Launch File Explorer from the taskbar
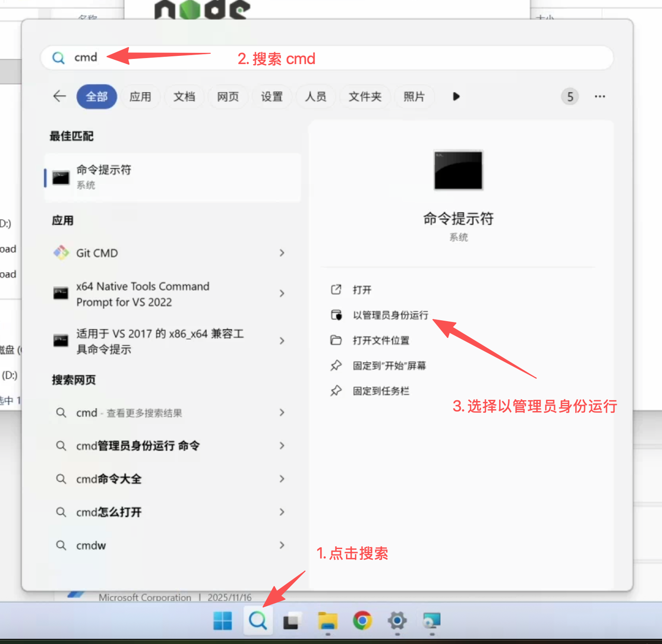This screenshot has height=644, width=662. click(327, 620)
